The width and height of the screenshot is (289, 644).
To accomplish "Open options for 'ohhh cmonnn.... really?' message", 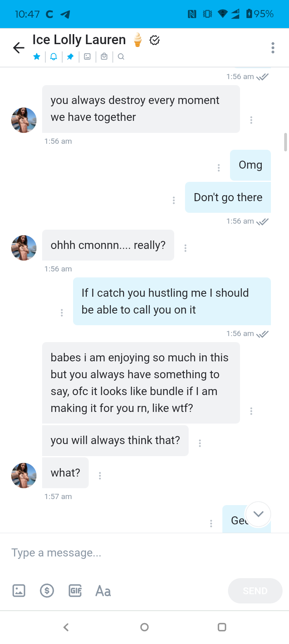I will 185,248.
